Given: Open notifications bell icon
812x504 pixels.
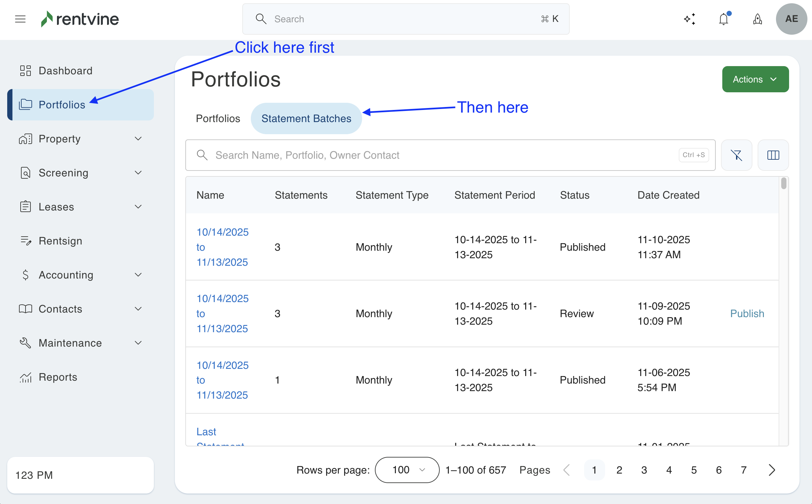Looking at the screenshot, I should [x=723, y=19].
